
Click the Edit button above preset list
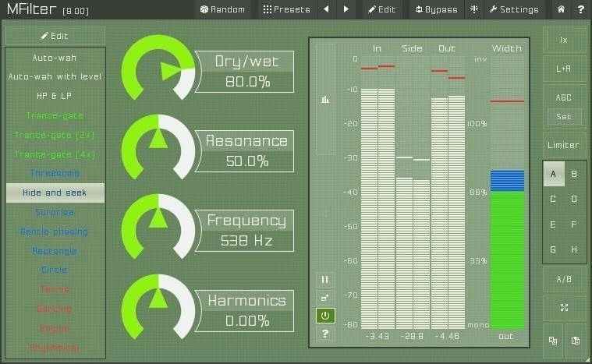tap(55, 36)
